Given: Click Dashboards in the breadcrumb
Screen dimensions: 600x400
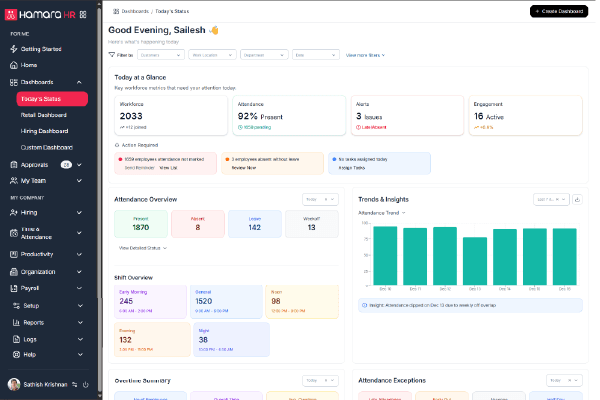Looking at the screenshot, I should click(x=135, y=11).
